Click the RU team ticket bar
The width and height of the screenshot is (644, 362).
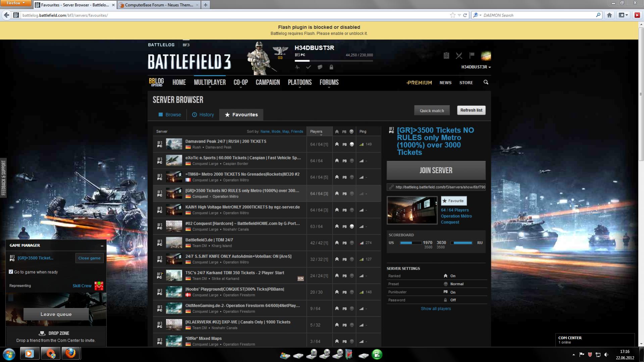(461, 243)
